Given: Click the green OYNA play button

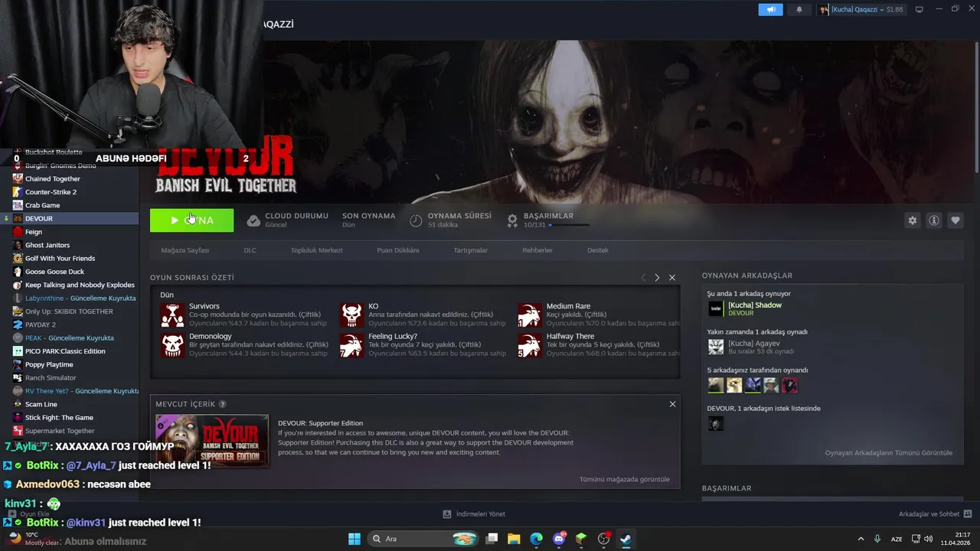Looking at the screenshot, I should coord(192,220).
